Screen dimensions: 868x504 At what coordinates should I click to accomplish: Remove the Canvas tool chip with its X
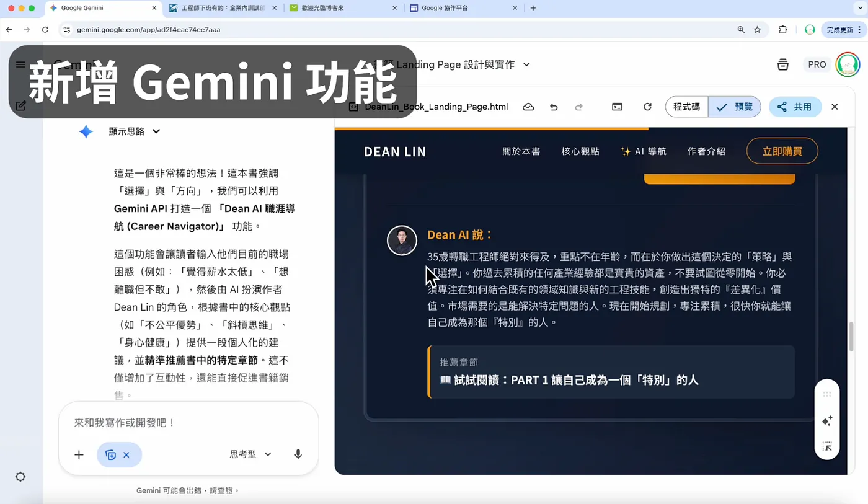[x=126, y=455]
